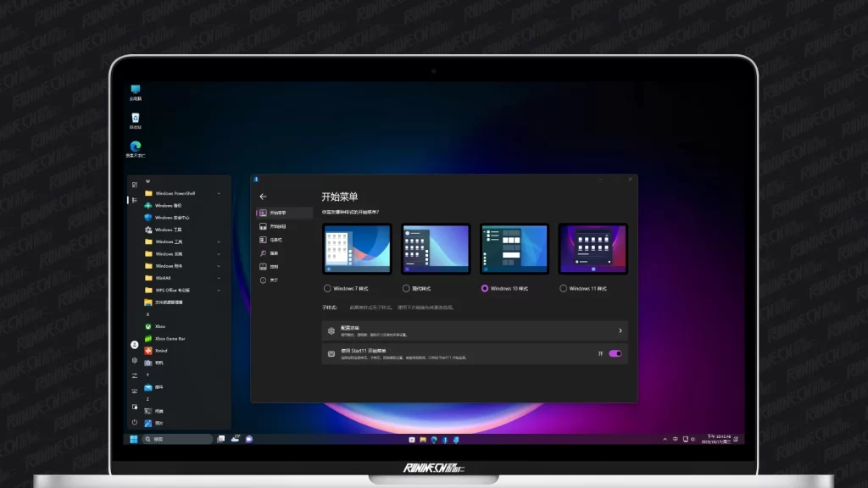868x488 pixels.
Task: Switch to the 任务栏 settings section
Action: pyautogui.click(x=275, y=240)
